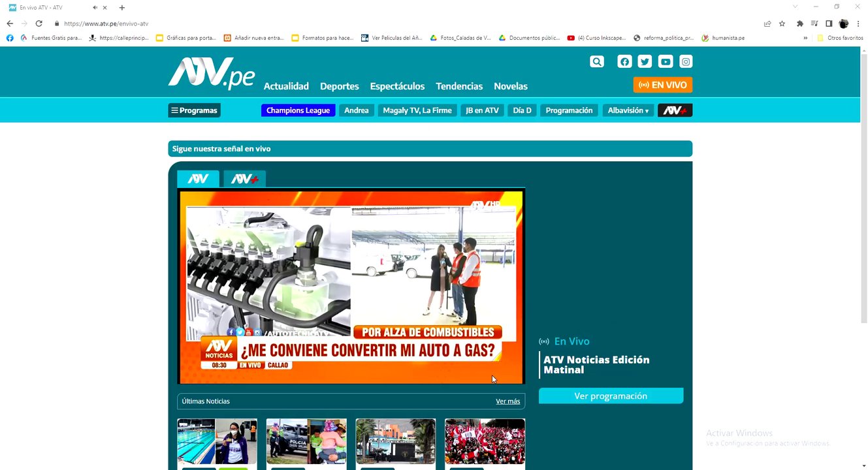Go to Deportes section
The width and height of the screenshot is (868, 470).
[x=340, y=86]
